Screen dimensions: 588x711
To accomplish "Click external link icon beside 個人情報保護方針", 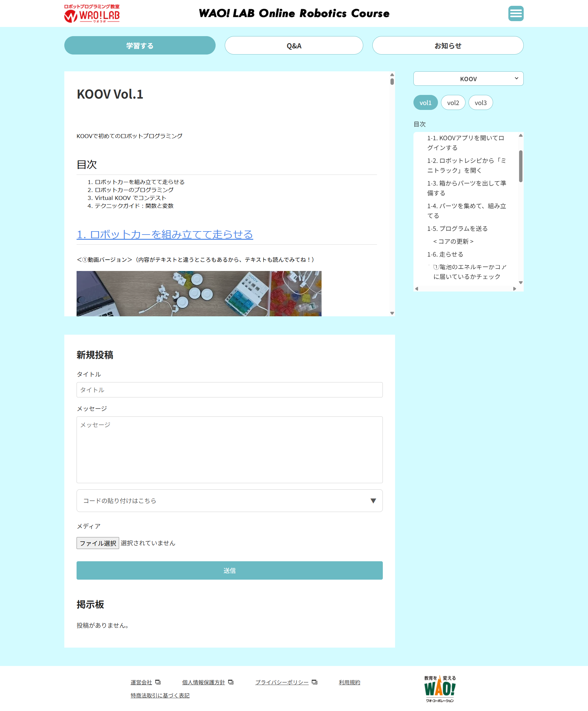I will tap(231, 682).
